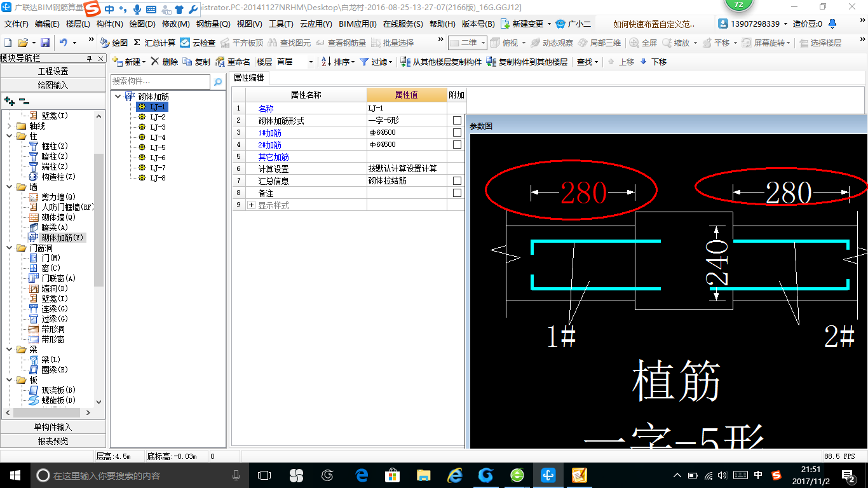Toggle the 汇总信息 附加 checkbox

point(457,180)
